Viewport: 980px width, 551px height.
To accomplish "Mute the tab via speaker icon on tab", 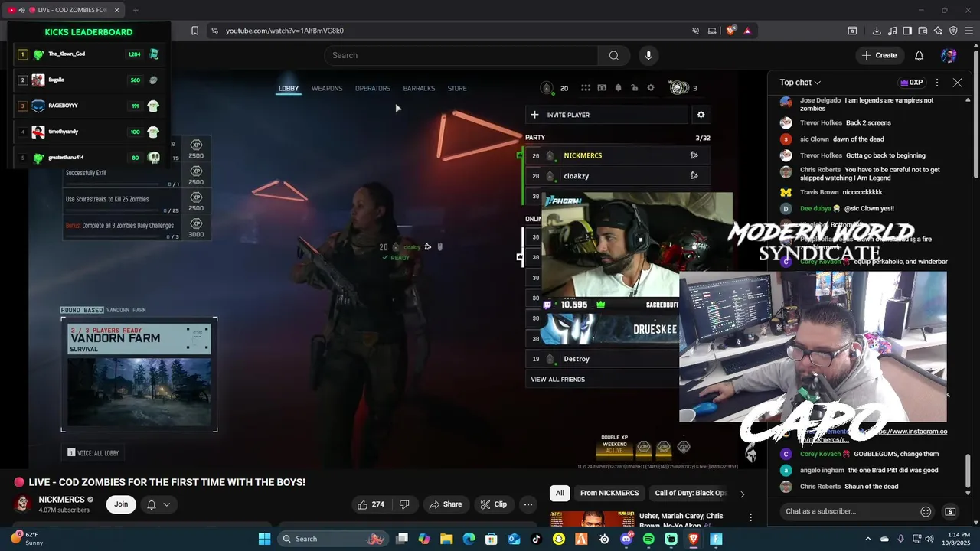I will (x=21, y=10).
